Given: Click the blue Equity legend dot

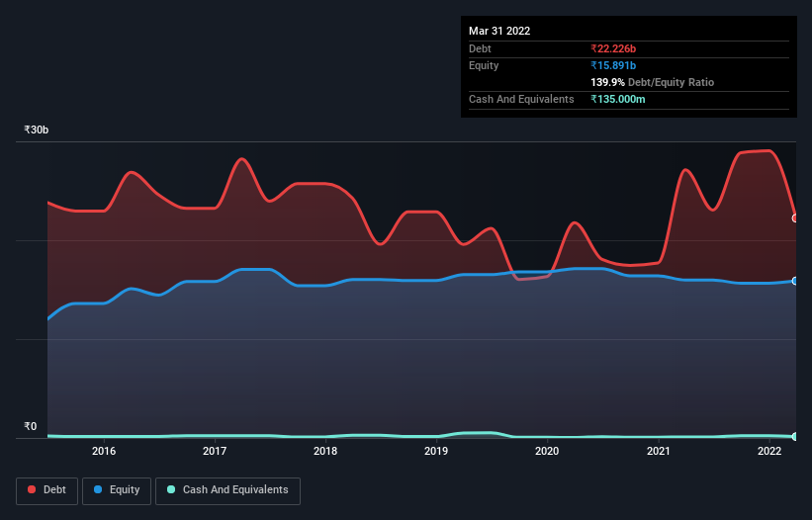Looking at the screenshot, I should 98,489.
